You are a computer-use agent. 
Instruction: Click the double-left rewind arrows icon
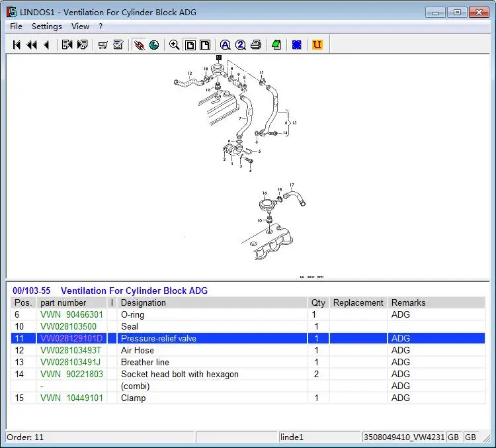32,45
